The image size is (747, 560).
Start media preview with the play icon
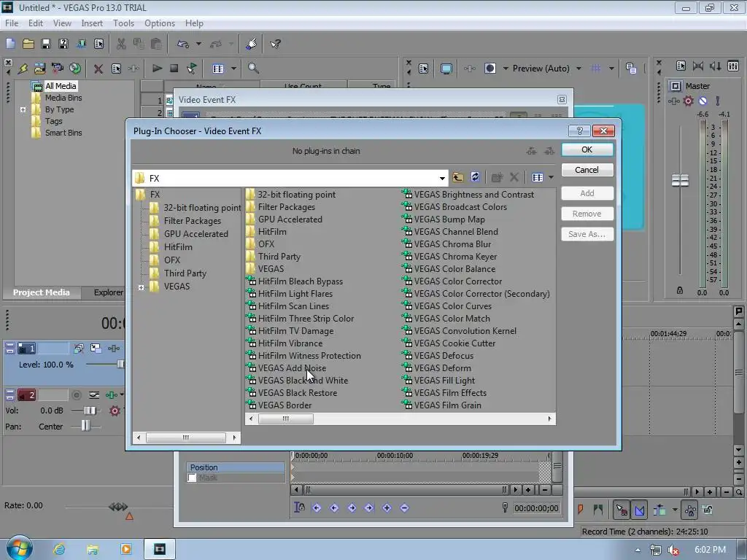pos(157,68)
